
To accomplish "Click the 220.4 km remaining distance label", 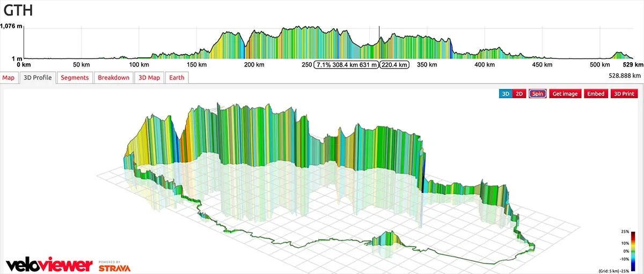I will [x=394, y=64].
